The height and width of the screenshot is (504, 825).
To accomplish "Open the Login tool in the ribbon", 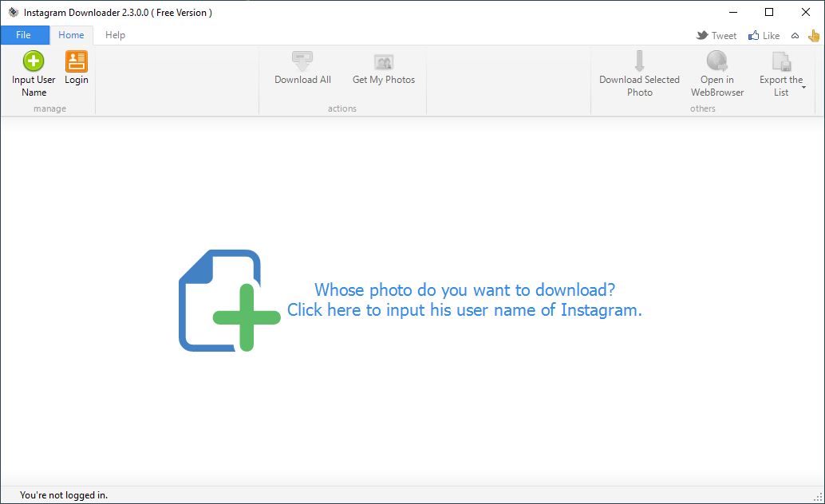I will [77, 68].
